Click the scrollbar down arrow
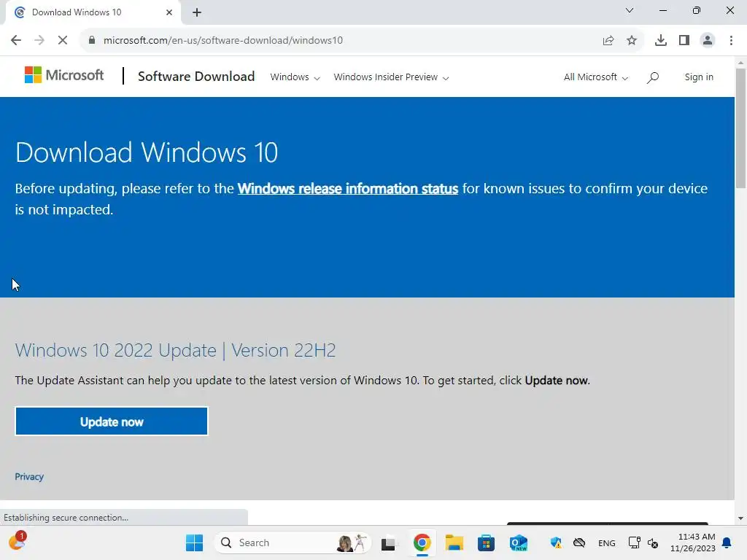Screen dimensions: 747x560 coord(740,518)
